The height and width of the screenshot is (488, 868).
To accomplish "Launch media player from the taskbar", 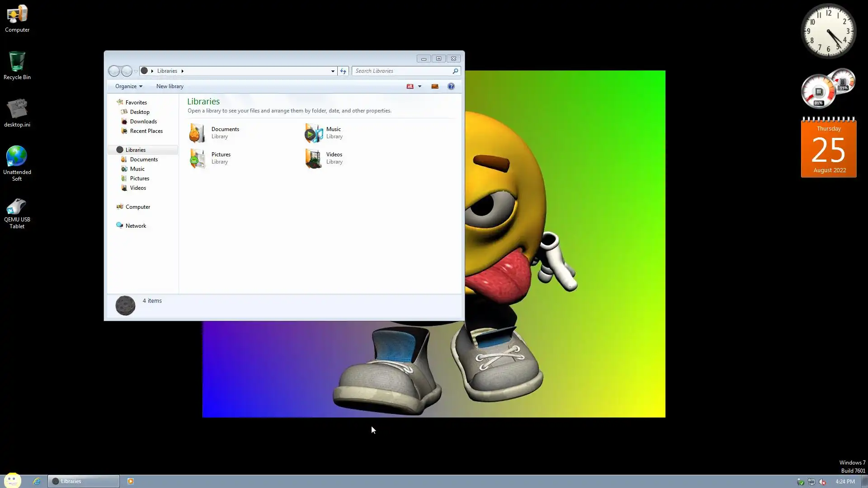I will [131, 481].
